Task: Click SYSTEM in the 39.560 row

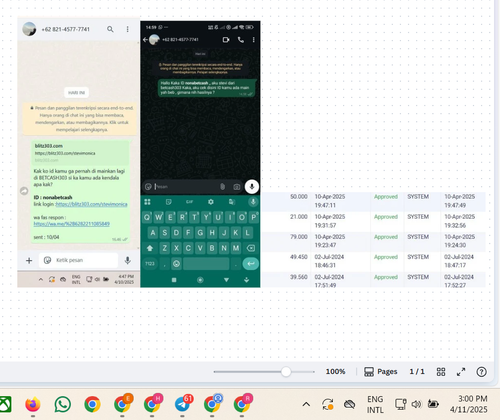Action: [x=418, y=277]
